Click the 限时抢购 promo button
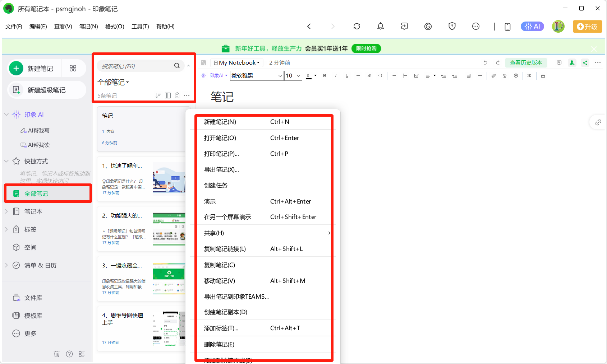This screenshot has width=607, height=364. 366,48
